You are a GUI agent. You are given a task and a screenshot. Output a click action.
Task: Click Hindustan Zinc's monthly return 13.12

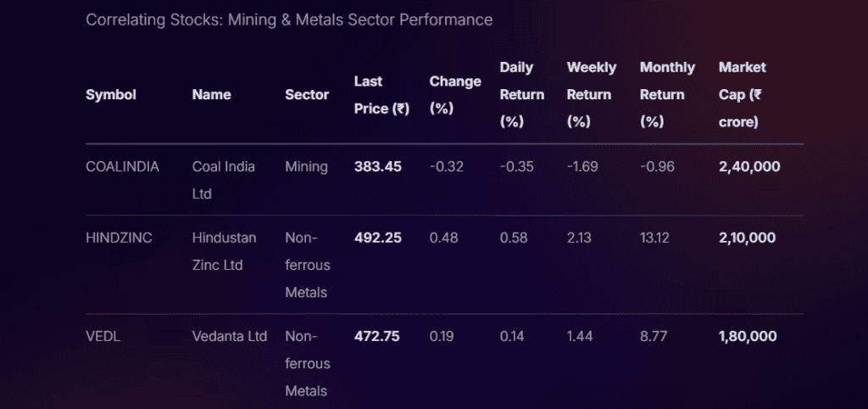coord(654,238)
